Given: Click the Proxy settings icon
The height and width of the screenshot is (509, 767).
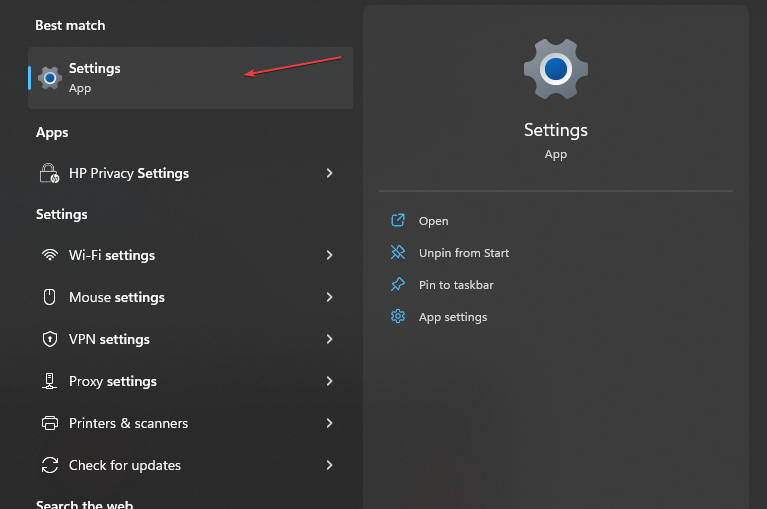Looking at the screenshot, I should click(49, 381).
